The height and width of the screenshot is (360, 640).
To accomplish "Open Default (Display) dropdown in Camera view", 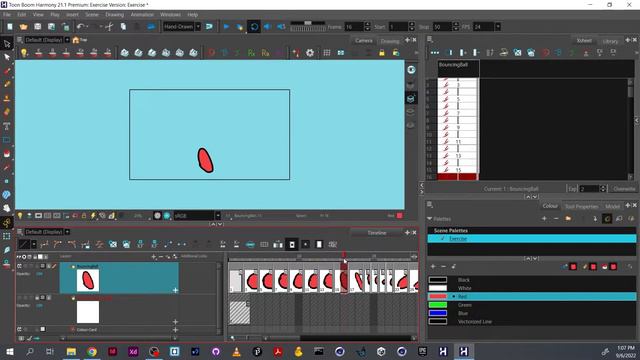I will 67,40.
